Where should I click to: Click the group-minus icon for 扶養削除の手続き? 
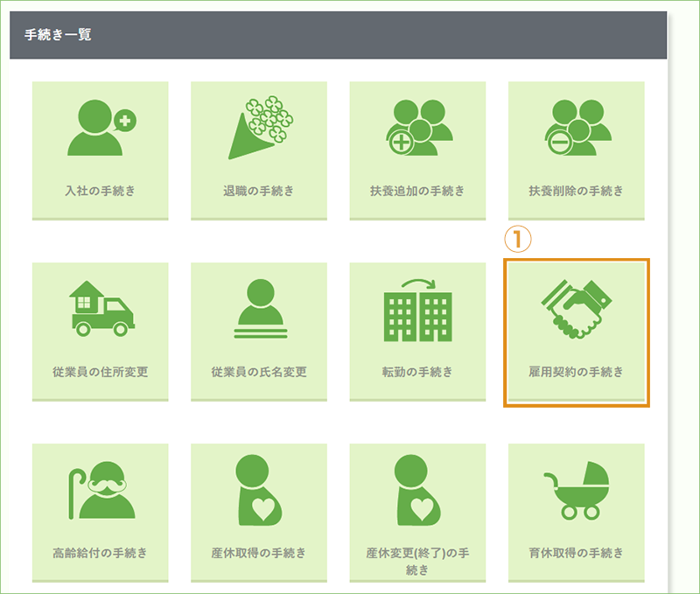tap(578, 128)
